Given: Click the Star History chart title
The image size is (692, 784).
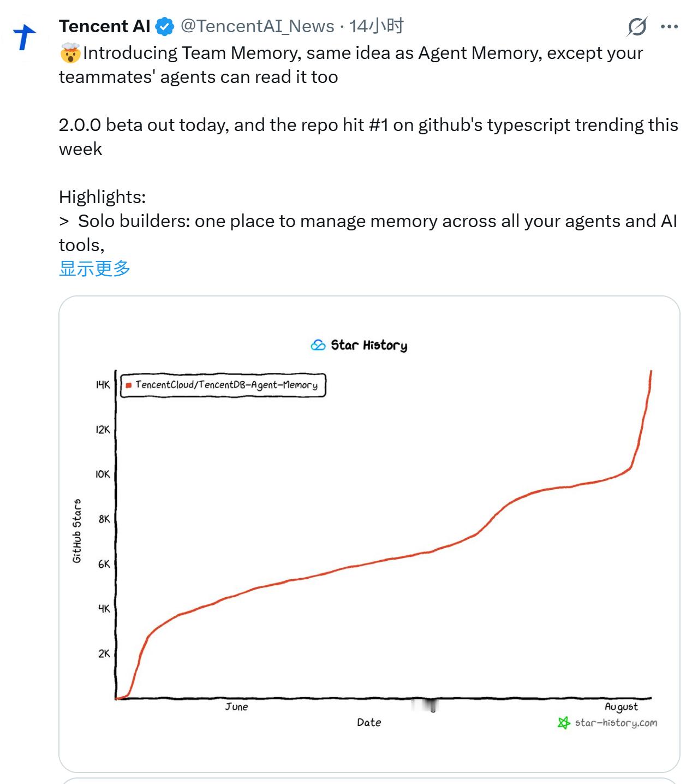Looking at the screenshot, I should click(369, 345).
